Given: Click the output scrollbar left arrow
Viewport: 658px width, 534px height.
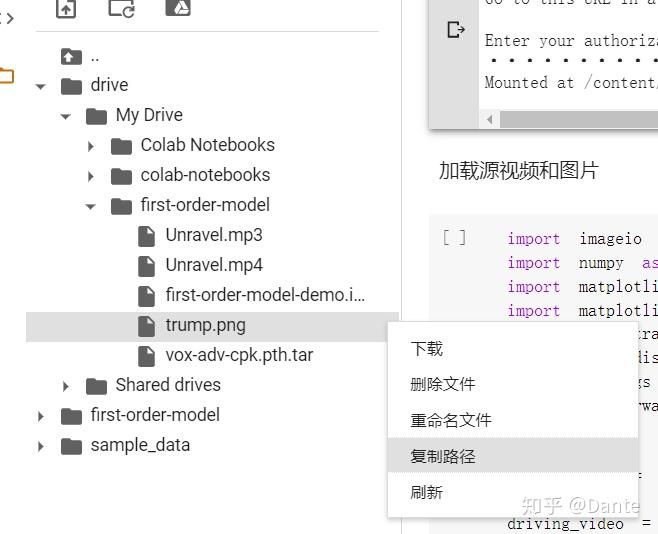Looking at the screenshot, I should [489, 120].
